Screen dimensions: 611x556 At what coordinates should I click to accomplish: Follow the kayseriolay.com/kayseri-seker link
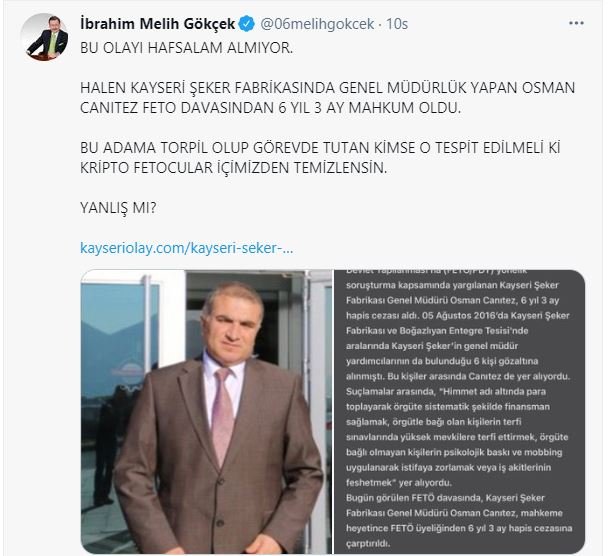point(186,248)
